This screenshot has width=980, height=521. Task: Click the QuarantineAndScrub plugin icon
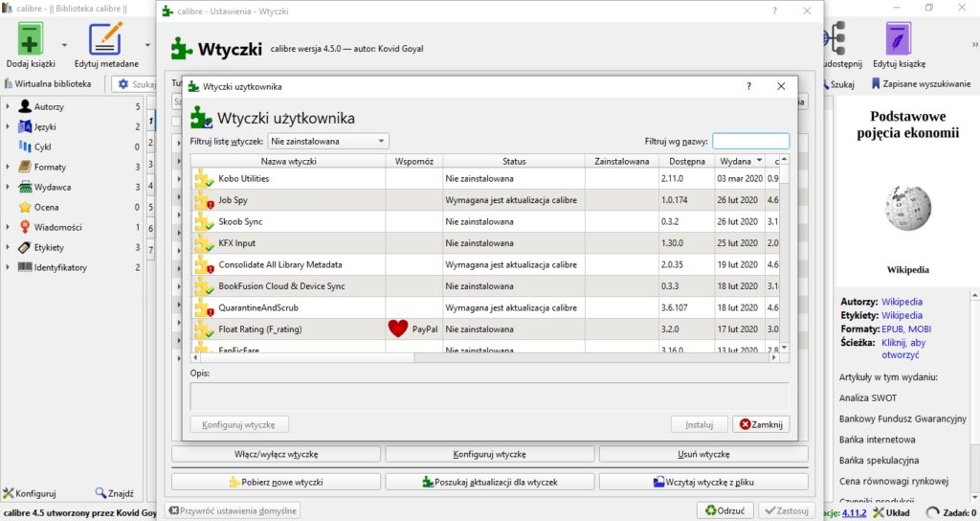pyautogui.click(x=205, y=307)
